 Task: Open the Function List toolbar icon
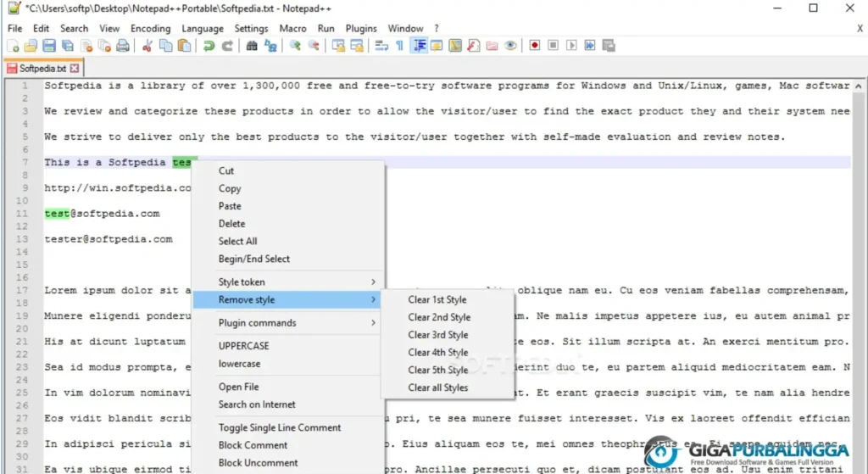[473, 46]
